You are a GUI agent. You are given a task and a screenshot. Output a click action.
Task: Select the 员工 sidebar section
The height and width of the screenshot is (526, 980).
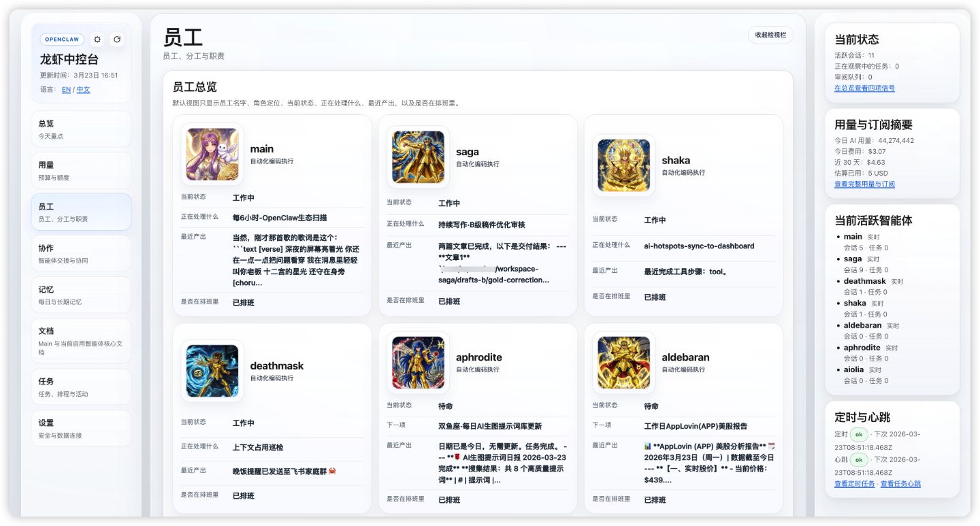point(81,212)
